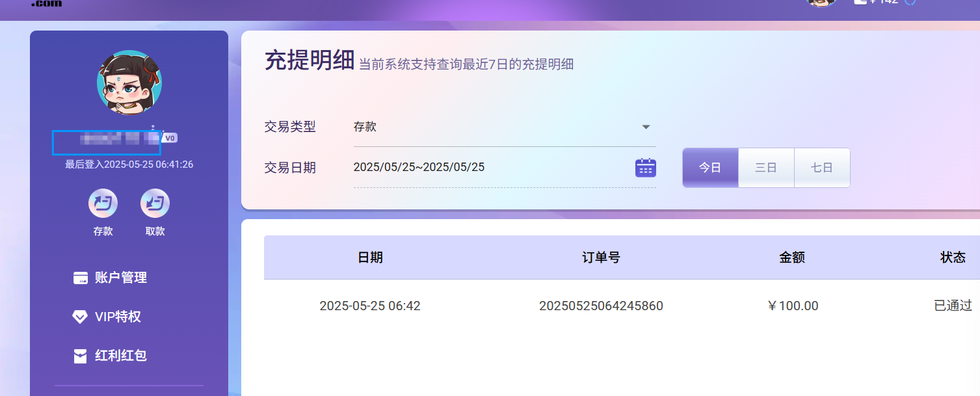
Task: Click the V0 VIP level badge
Action: click(x=170, y=138)
